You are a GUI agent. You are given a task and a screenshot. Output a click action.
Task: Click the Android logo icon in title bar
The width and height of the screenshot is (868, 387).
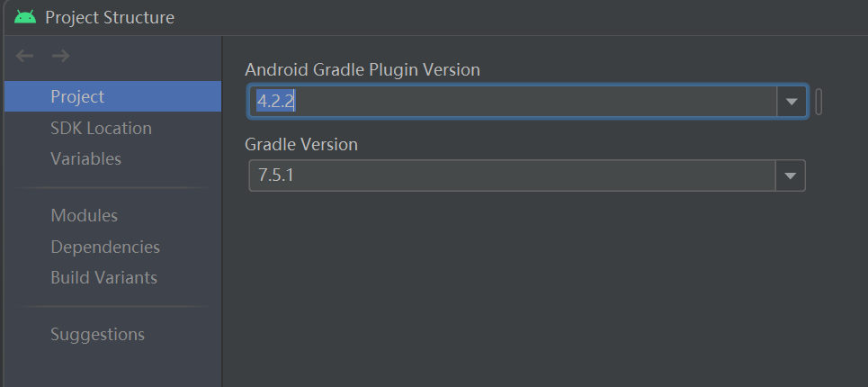pyautogui.click(x=25, y=17)
